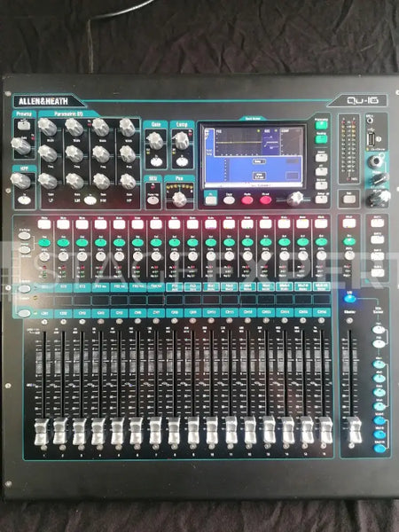This screenshot has height=532, width=399.
Task: Select the FX1 mix key
Action: 378,330
